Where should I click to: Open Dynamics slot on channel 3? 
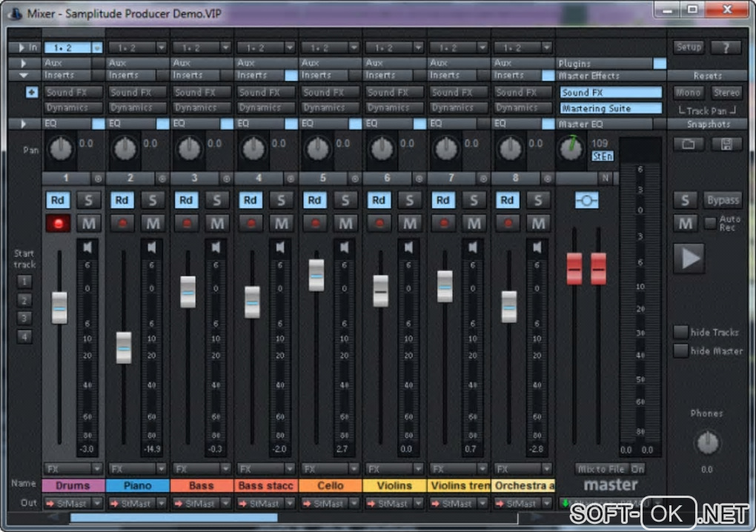(x=202, y=107)
